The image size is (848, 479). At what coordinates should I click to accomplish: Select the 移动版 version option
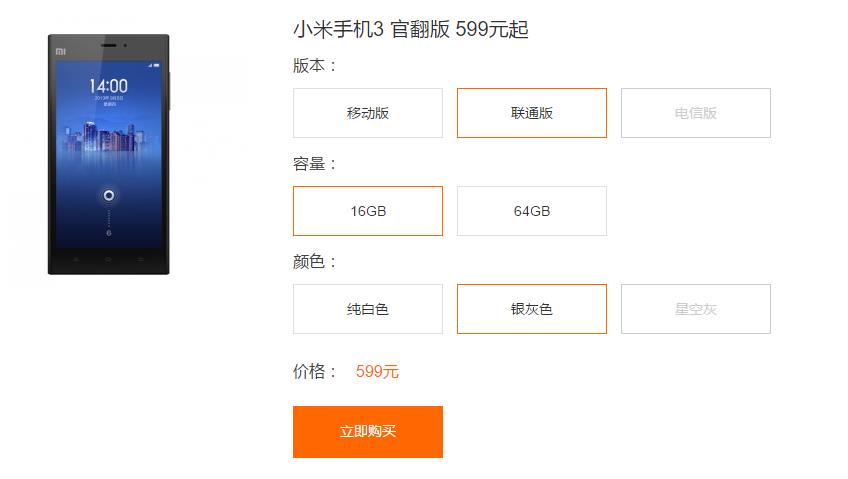coord(367,113)
